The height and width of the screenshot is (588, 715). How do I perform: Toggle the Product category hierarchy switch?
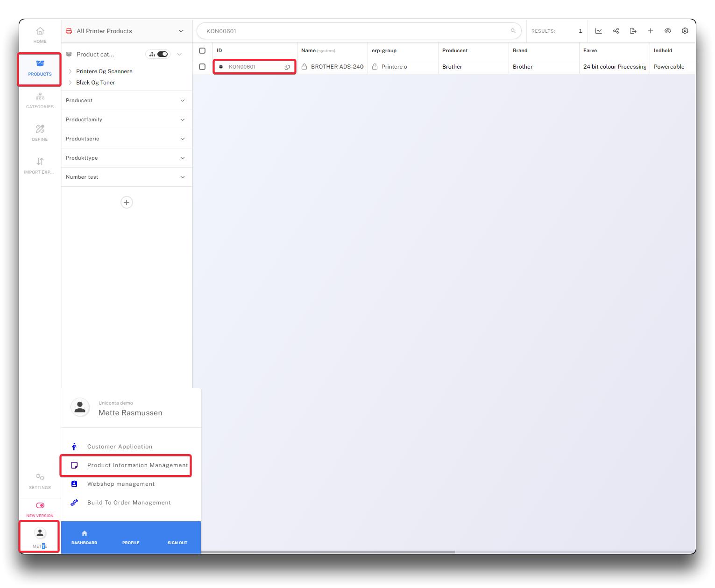(x=162, y=54)
